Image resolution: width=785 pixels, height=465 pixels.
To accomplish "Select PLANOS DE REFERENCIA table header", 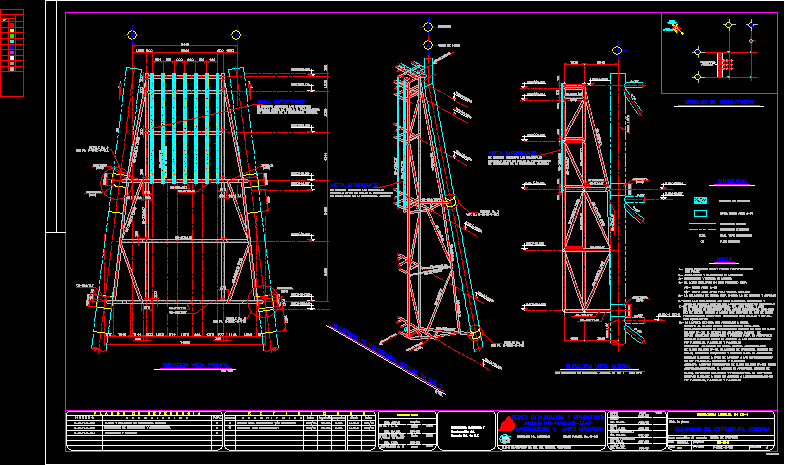I will pos(148,413).
